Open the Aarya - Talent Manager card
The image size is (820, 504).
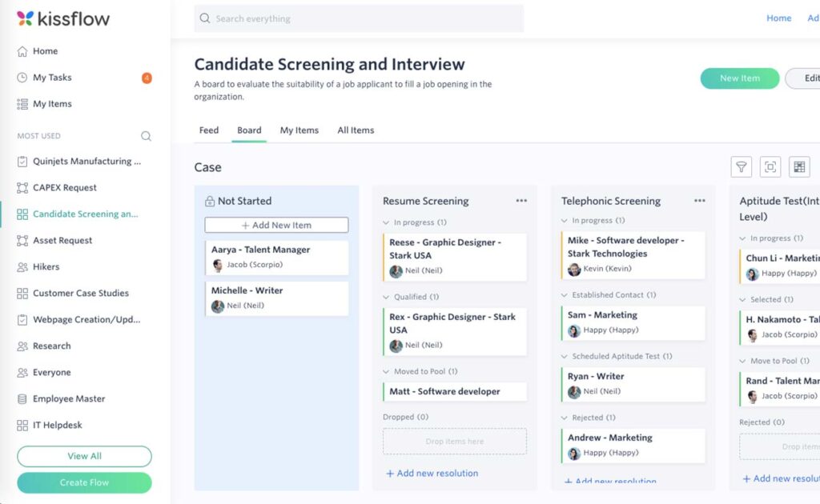(x=276, y=257)
